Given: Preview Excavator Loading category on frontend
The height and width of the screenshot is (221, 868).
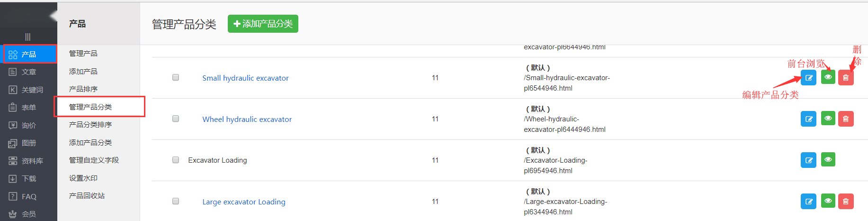Looking at the screenshot, I should [x=828, y=160].
